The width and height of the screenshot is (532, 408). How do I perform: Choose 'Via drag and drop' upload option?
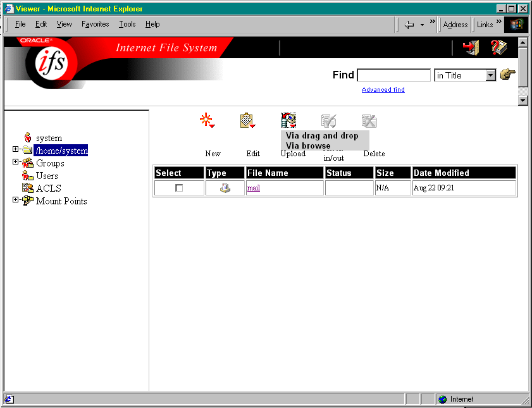click(x=322, y=135)
